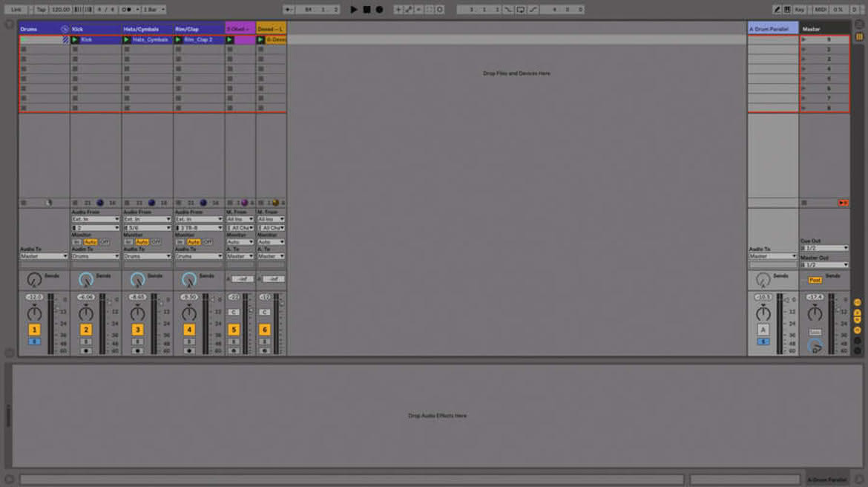This screenshot has height=487, width=868.
Task: Toggle the Drums track activator button 1
Action: 34,330
